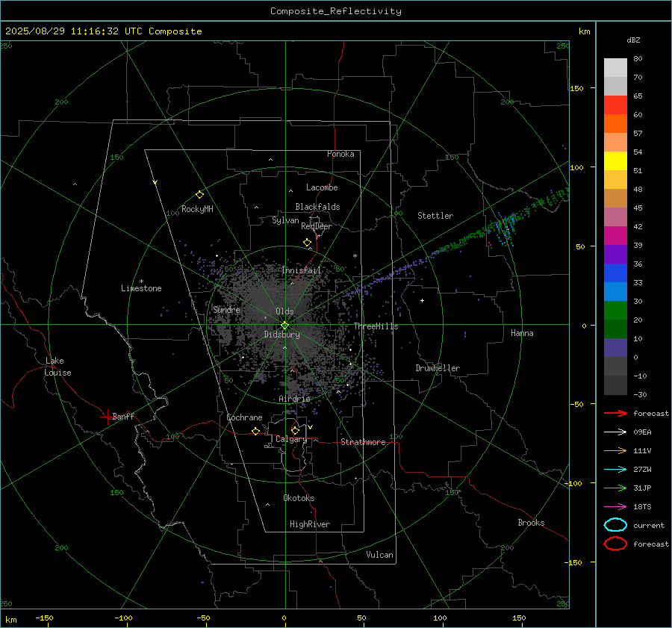
Task: Click the purple 36 dBZ color swatch
Action: 615,255
